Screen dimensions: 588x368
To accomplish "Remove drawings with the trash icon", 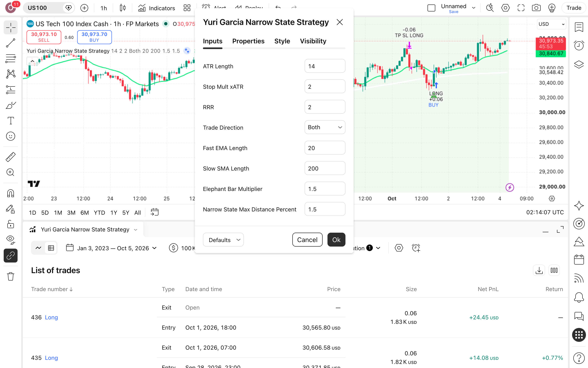I will point(10,276).
